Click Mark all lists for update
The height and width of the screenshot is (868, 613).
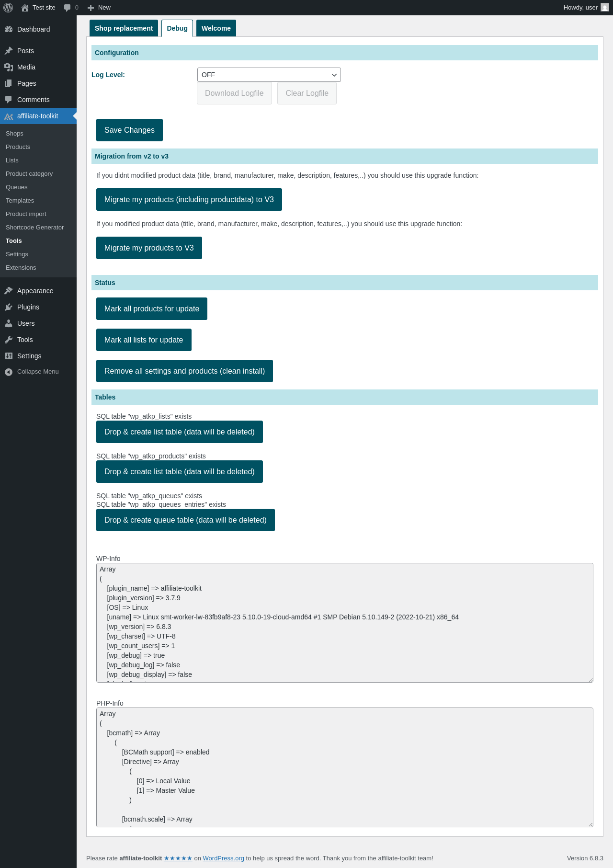144,340
